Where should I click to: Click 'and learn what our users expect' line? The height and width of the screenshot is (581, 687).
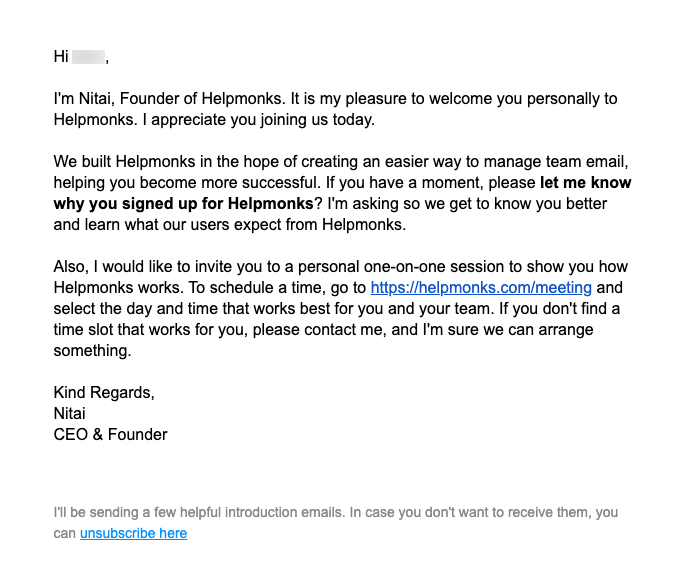click(230, 225)
